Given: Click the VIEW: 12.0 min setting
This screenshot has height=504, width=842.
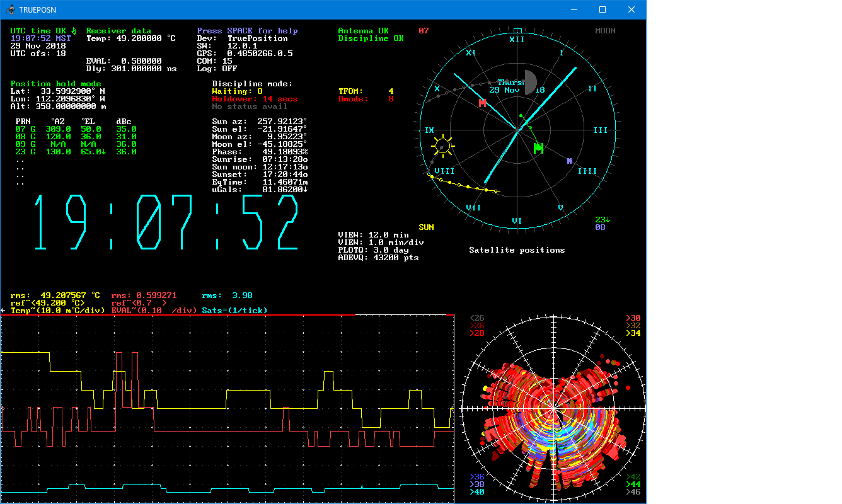Looking at the screenshot, I should tap(373, 235).
